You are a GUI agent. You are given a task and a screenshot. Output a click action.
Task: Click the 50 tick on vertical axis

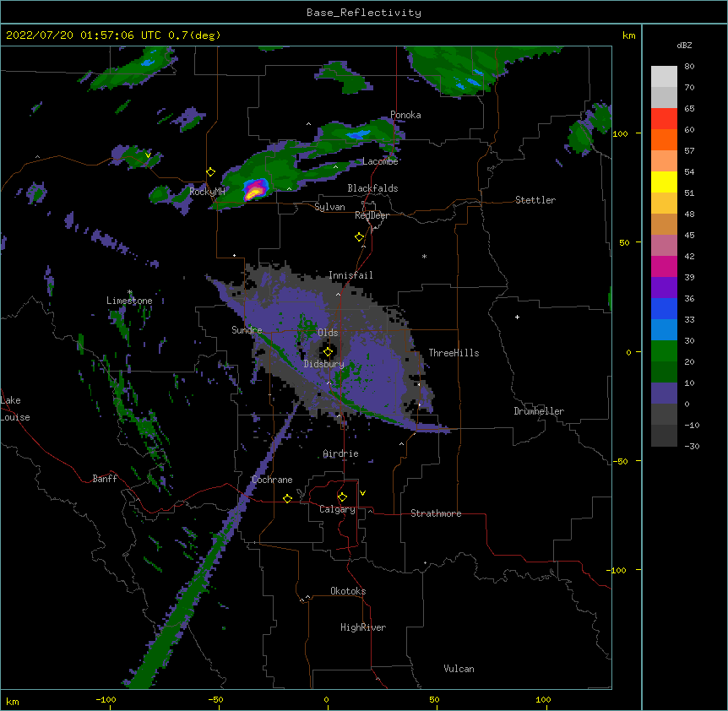click(x=624, y=242)
